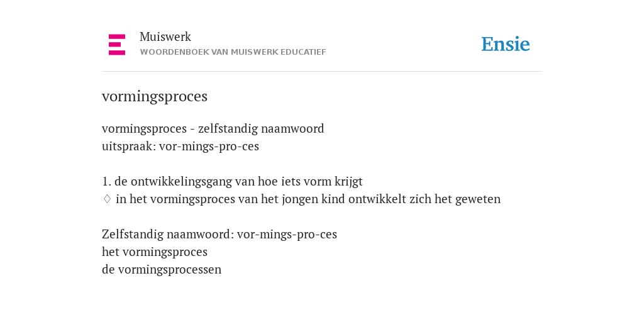644x322 pixels.
Task: Click the uitspraak vor-mings-pro-ces line
Action: (180, 146)
